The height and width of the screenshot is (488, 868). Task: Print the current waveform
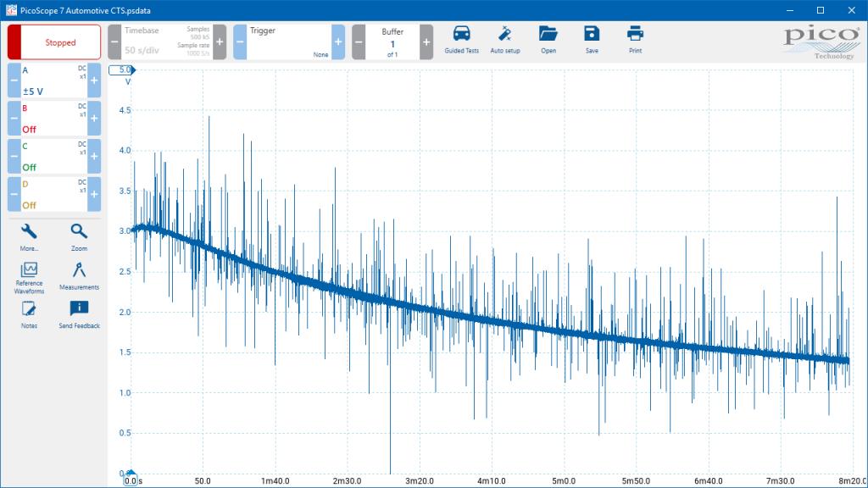coord(635,41)
